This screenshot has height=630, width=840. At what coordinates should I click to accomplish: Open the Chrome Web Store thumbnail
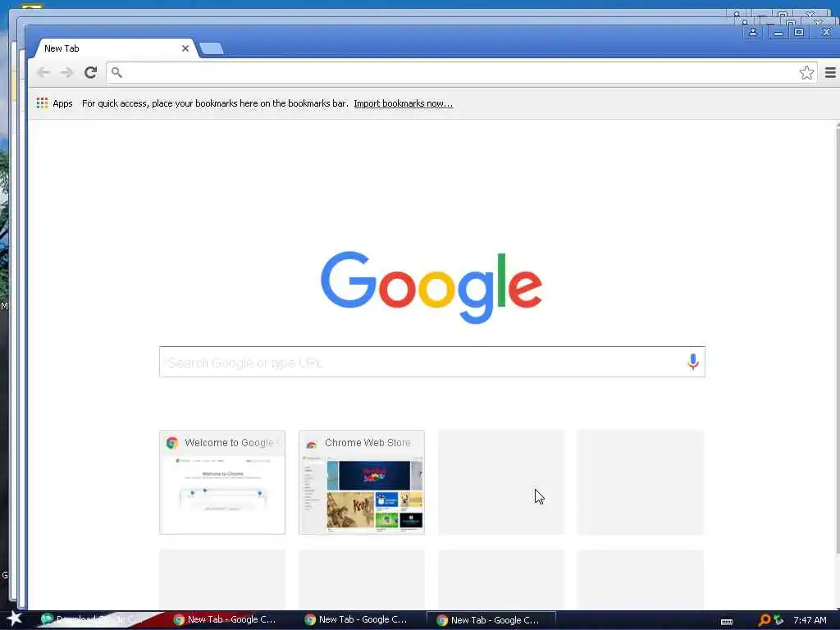(x=362, y=482)
